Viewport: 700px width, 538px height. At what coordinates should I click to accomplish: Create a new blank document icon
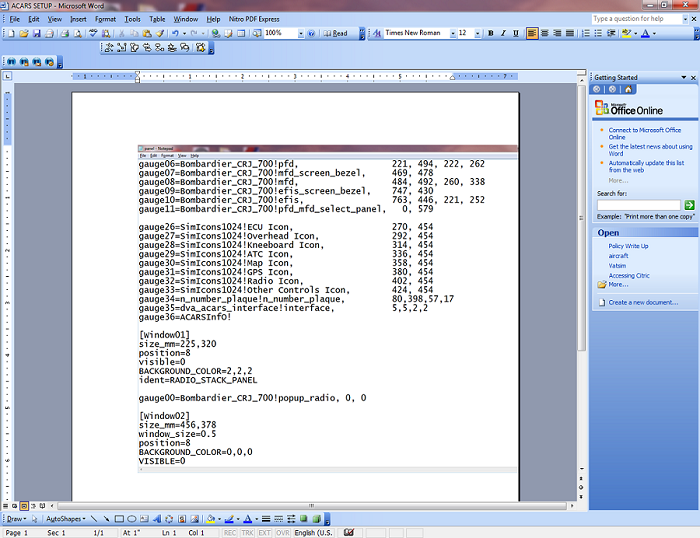click(x=12, y=33)
